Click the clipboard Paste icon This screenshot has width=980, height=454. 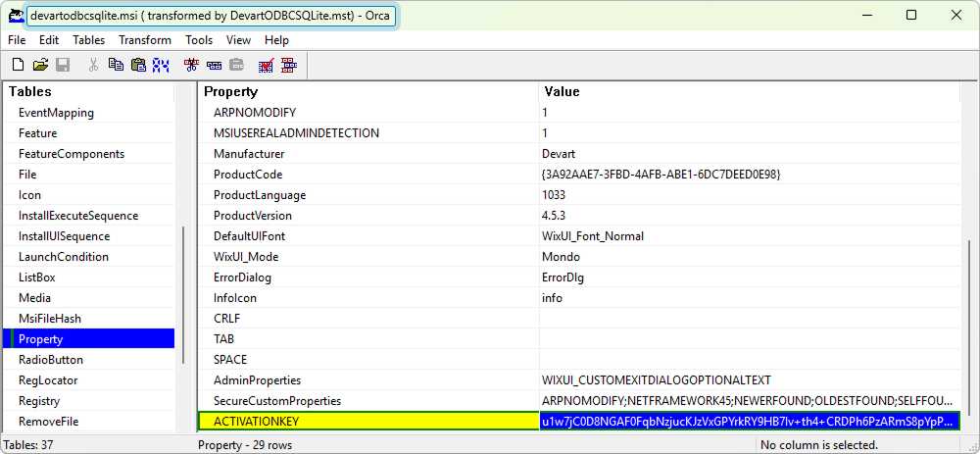point(138,65)
